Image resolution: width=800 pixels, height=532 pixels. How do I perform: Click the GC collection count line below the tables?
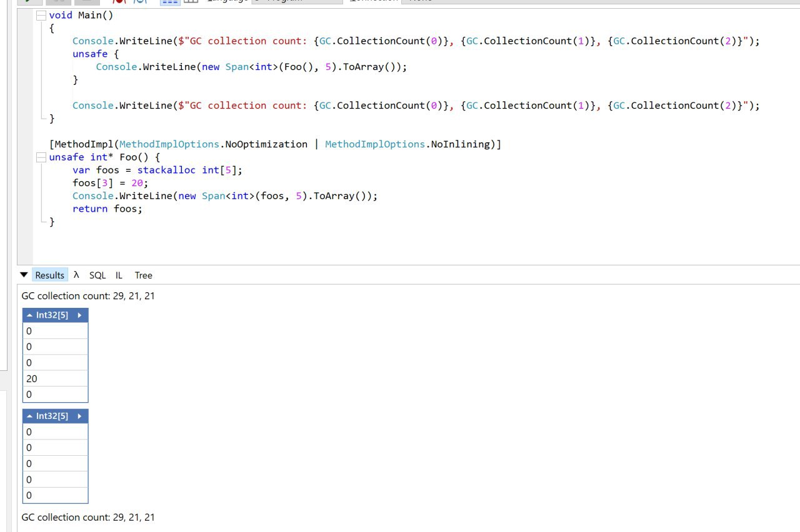coord(88,517)
